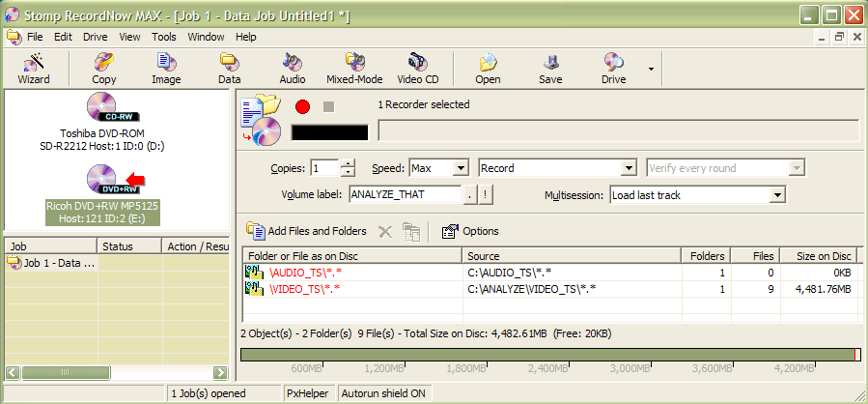
Task: Open the Edit menu
Action: (x=63, y=37)
